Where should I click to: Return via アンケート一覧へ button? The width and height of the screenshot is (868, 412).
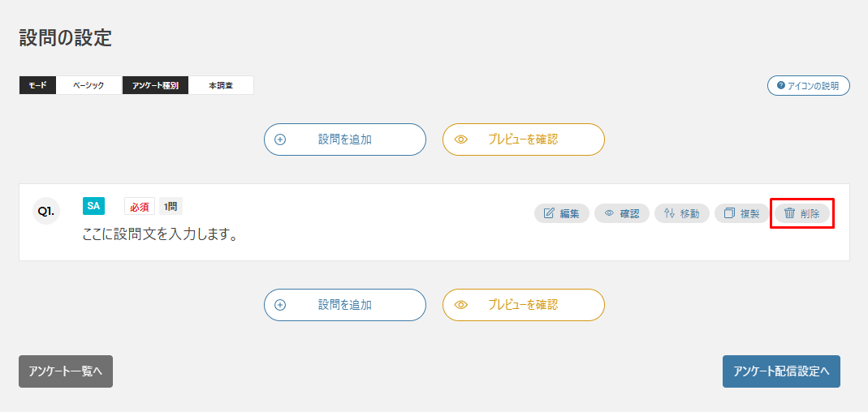point(66,371)
